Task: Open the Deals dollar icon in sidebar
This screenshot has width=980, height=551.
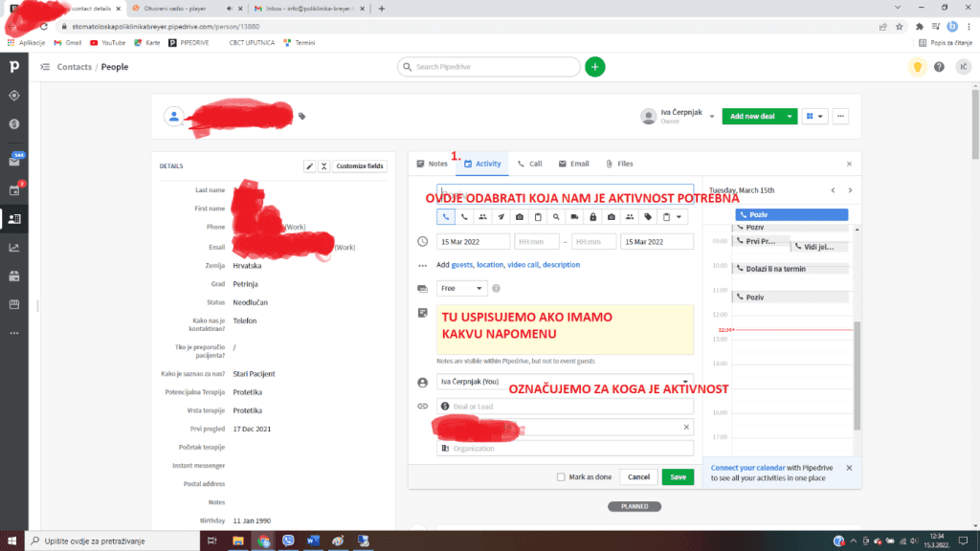Action: (13, 124)
